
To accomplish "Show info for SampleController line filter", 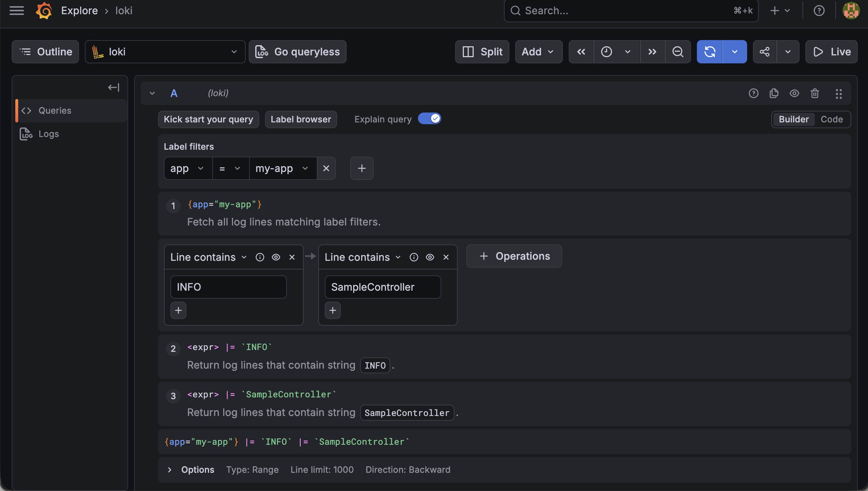I will (x=414, y=257).
